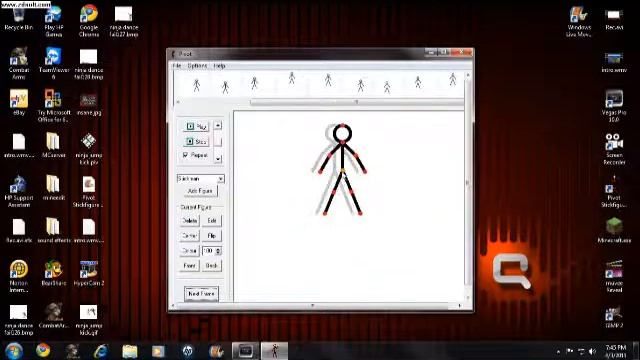This screenshot has width=640, height=360.
Task: Open the Pivot Stickfigure shortcut on right side
Action: click(614, 192)
